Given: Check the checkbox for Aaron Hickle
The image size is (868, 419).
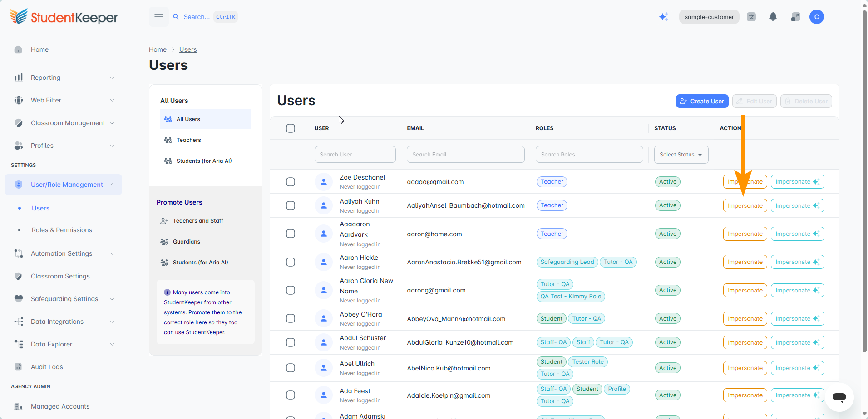Looking at the screenshot, I should pyautogui.click(x=291, y=262).
